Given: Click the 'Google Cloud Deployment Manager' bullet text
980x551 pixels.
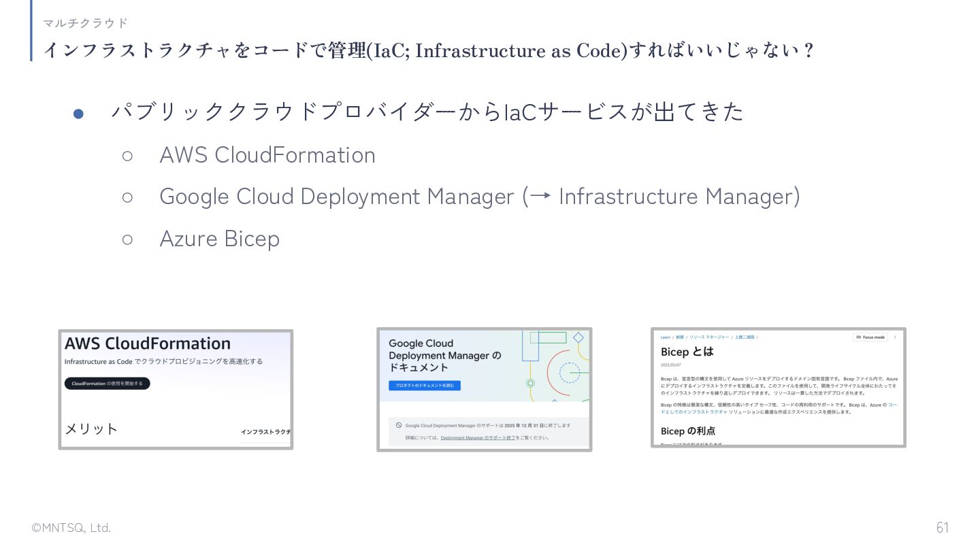Looking at the screenshot, I should pos(337,197).
